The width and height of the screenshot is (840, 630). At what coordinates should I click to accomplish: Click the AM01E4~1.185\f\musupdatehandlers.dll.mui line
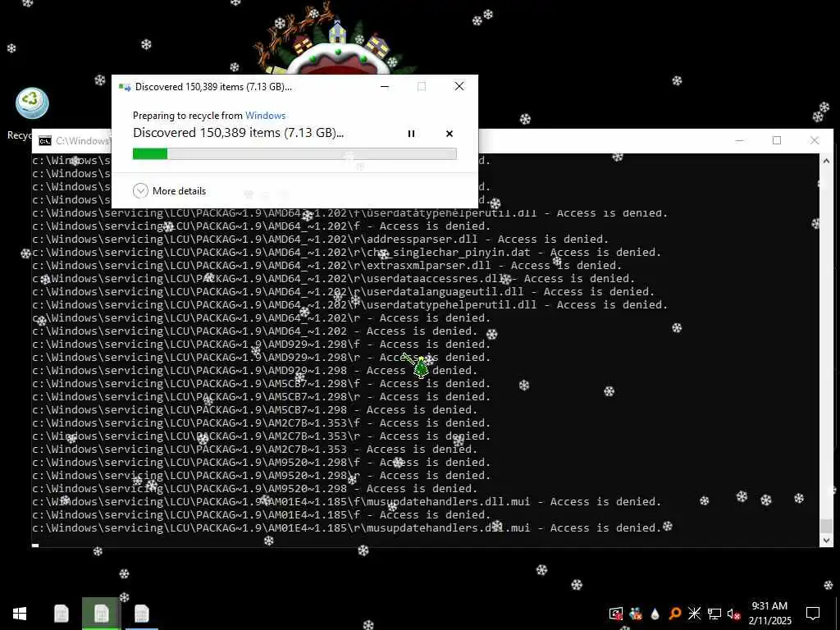pyautogui.click(x=347, y=501)
